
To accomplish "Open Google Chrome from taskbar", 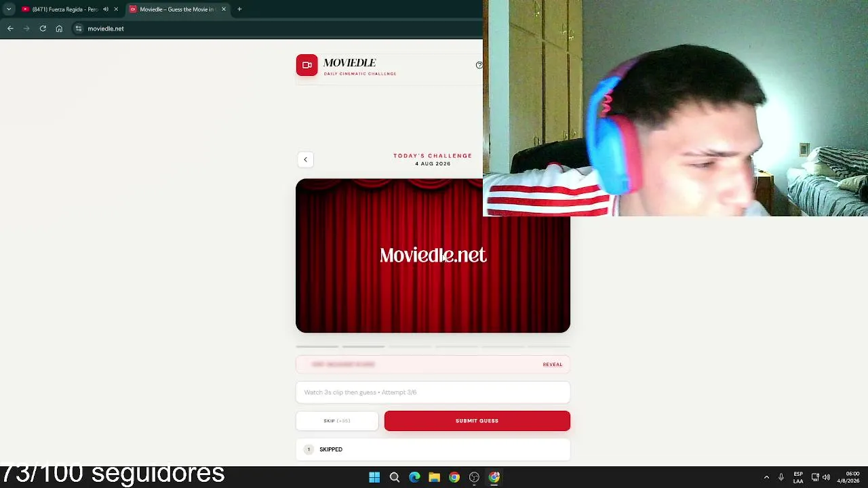I will (454, 477).
